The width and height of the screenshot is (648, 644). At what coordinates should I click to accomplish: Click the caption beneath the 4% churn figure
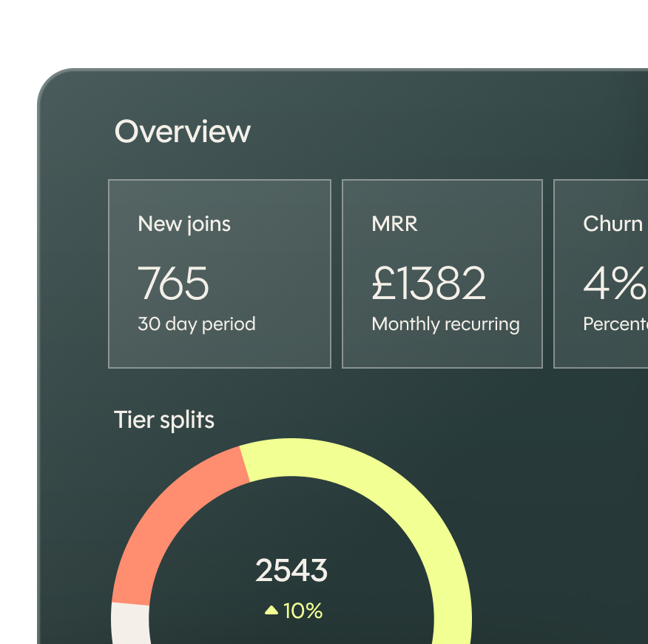tap(615, 324)
